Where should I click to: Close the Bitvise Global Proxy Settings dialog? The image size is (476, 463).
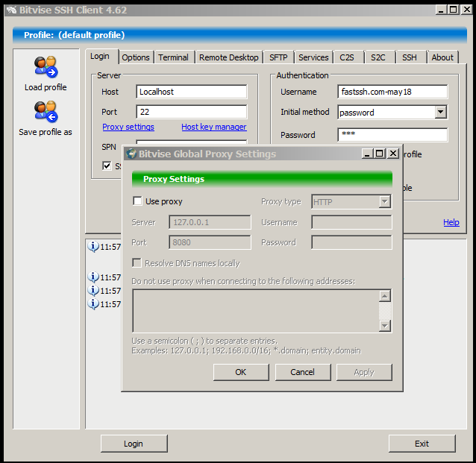(x=393, y=154)
